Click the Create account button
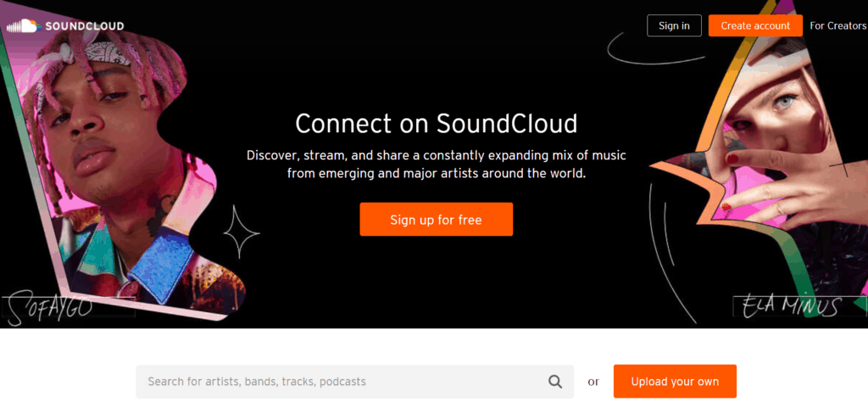Screen dimensions: 868x402 pyautogui.click(x=755, y=25)
